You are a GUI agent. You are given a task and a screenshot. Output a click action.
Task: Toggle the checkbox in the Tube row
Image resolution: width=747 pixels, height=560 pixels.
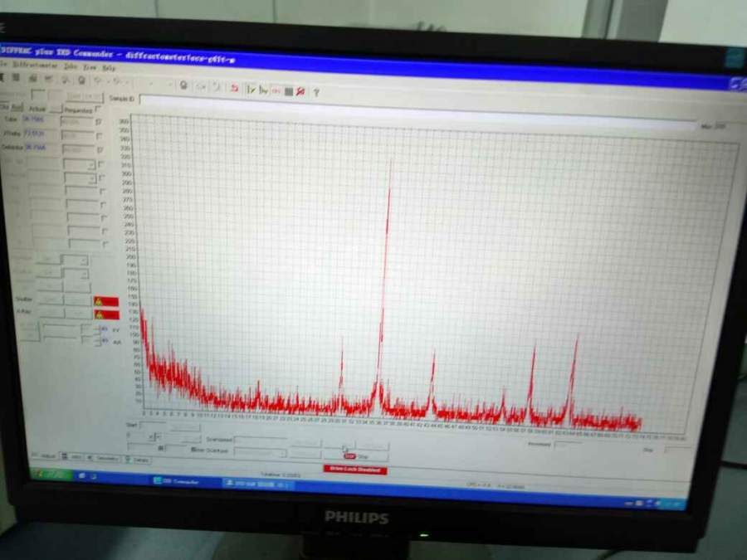click(99, 123)
